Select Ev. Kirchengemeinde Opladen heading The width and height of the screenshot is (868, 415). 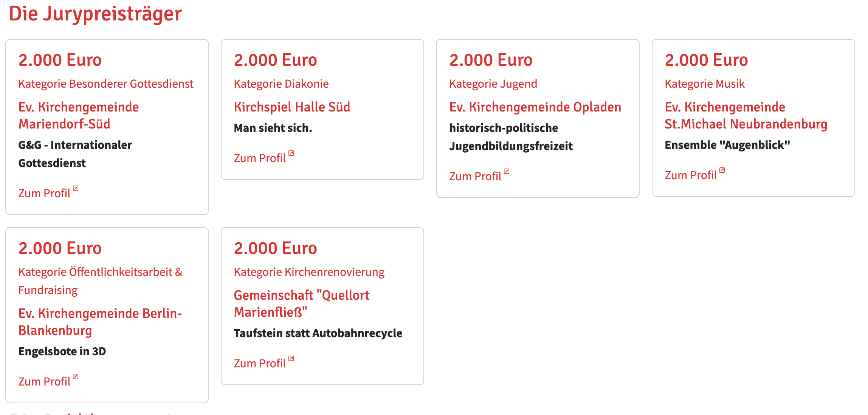click(x=535, y=107)
